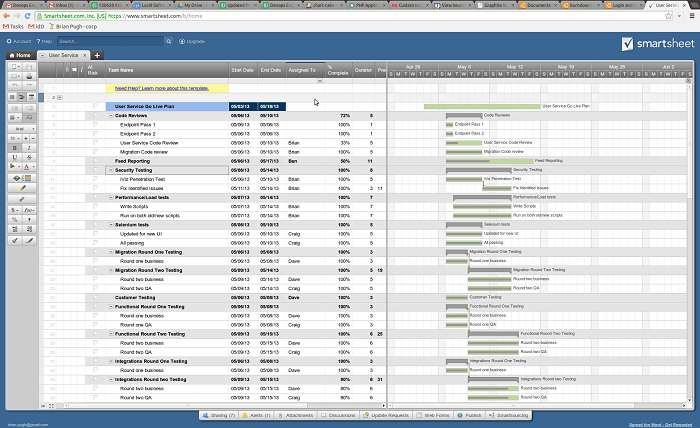
Task: Switch to Gantt view icon
Action: point(21,97)
